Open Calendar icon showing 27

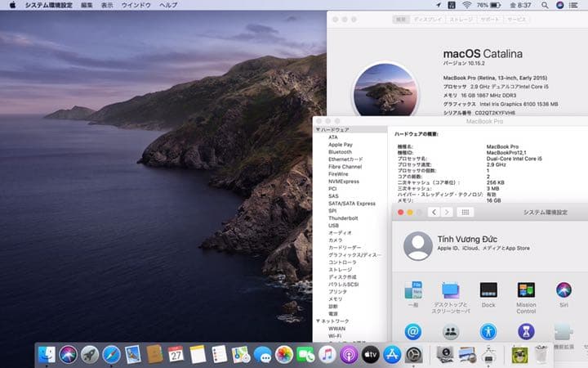point(176,354)
